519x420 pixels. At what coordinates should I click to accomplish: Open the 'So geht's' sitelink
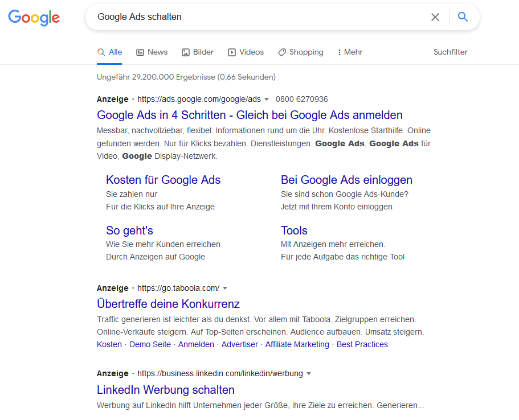point(129,230)
